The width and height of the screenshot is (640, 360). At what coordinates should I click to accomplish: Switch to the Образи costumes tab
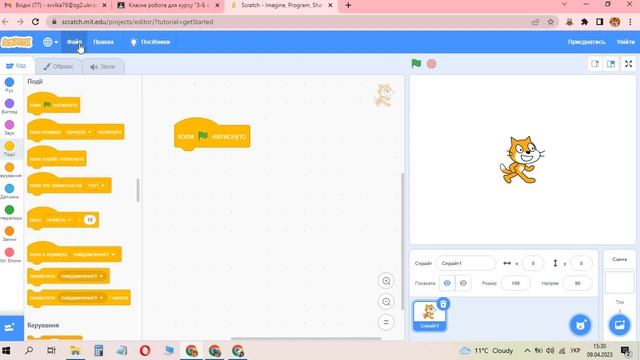point(58,66)
